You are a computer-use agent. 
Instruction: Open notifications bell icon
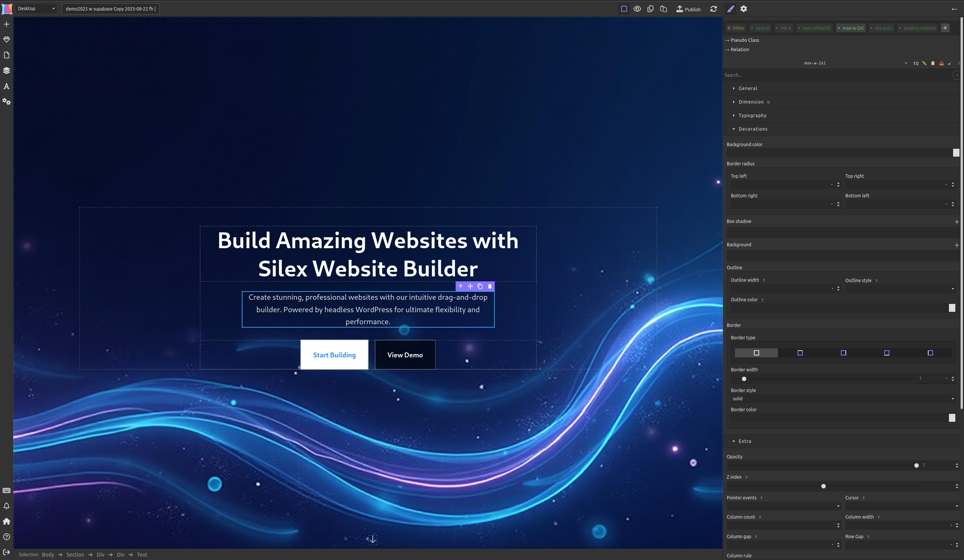(x=6, y=506)
